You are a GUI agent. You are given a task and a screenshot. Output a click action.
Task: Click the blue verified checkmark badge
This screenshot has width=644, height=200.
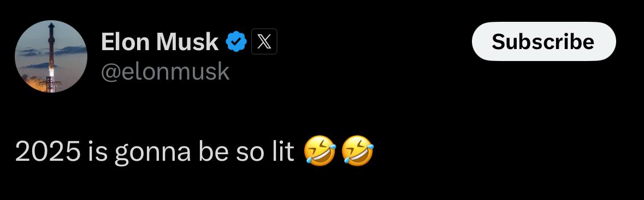tap(236, 42)
